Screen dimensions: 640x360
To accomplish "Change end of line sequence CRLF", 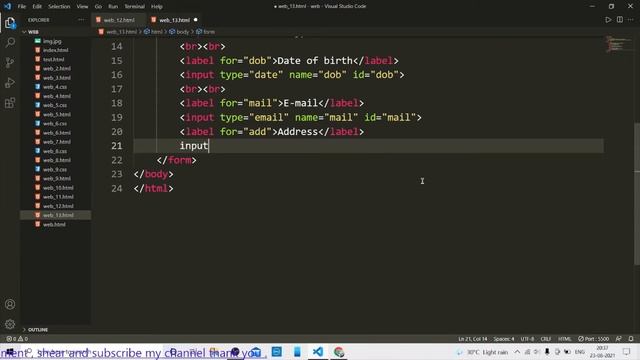I will point(546,339).
